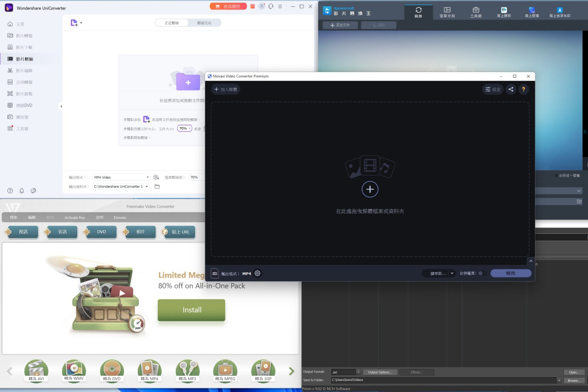Click the Save to Folder path field
Viewport: 588px width, 392px height.
pyautogui.click(x=442, y=380)
